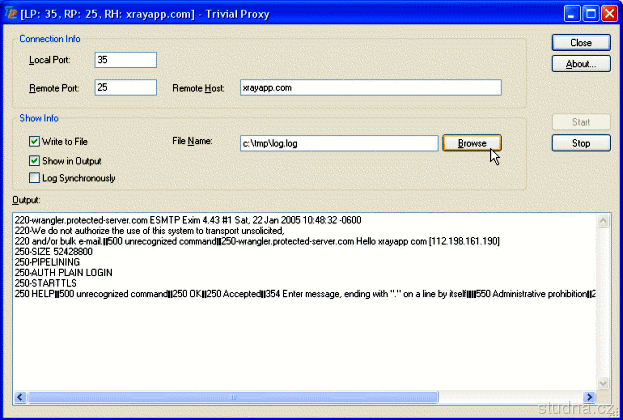Click the 'Output:' label
Screen dimensions: 623x420
(x=26, y=200)
